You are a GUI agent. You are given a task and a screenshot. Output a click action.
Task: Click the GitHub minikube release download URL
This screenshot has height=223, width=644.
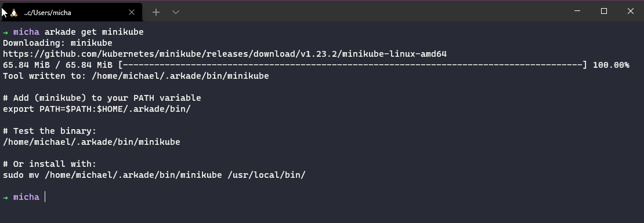(225, 54)
